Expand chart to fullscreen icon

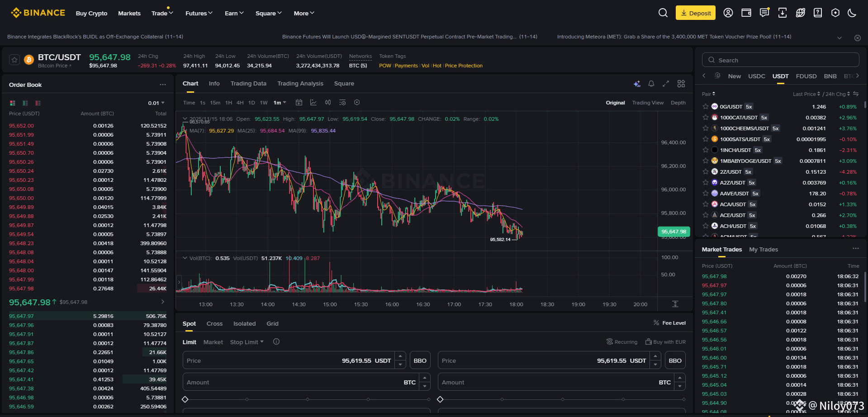pos(665,84)
